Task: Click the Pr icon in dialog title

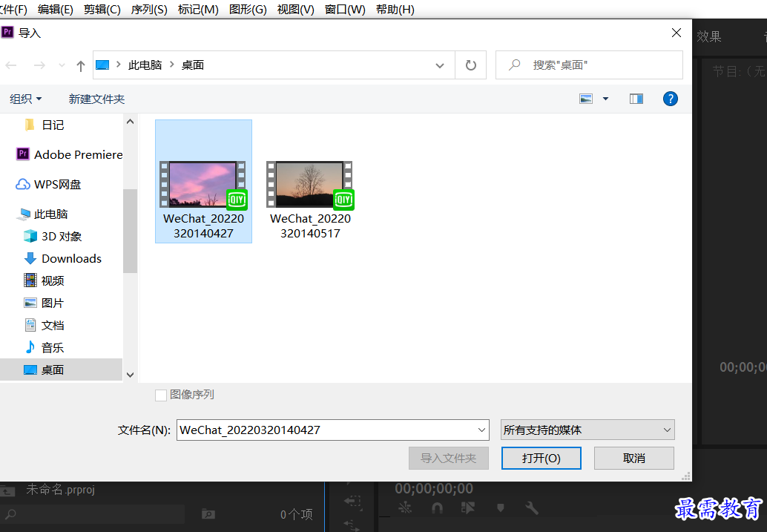Action: pos(7,33)
